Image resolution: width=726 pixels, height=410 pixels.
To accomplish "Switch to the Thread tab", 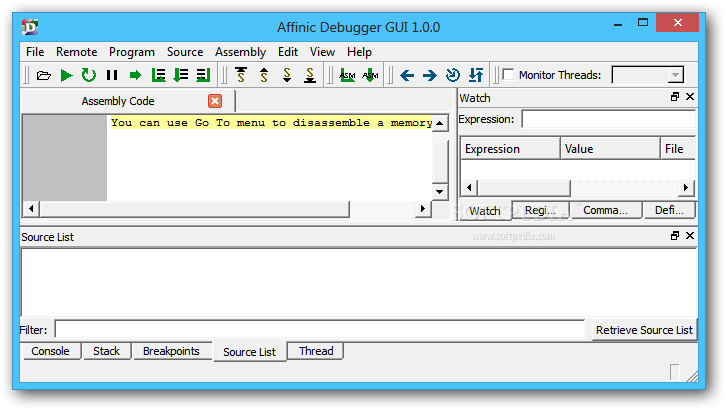I will coord(316,351).
